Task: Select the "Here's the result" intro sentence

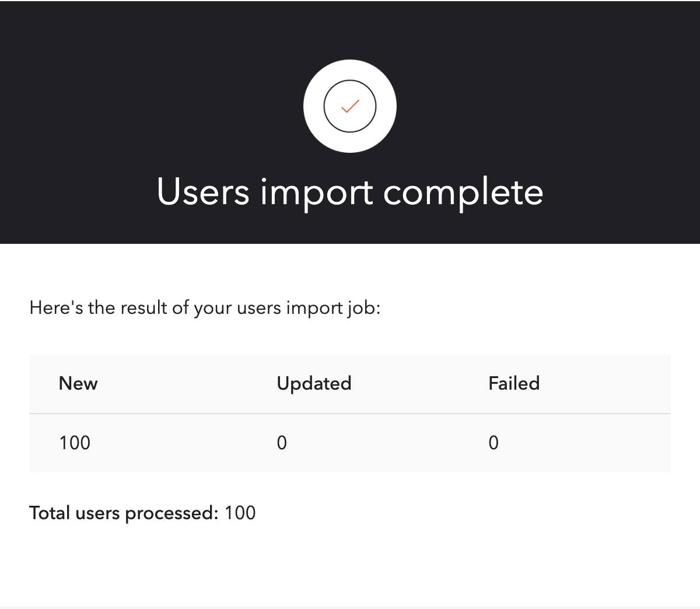Action: (x=205, y=307)
